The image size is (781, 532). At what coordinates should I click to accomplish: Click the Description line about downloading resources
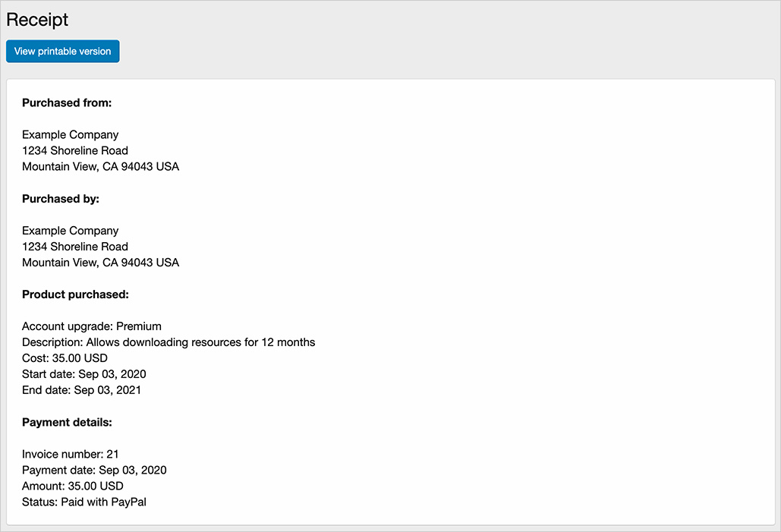[x=168, y=342]
